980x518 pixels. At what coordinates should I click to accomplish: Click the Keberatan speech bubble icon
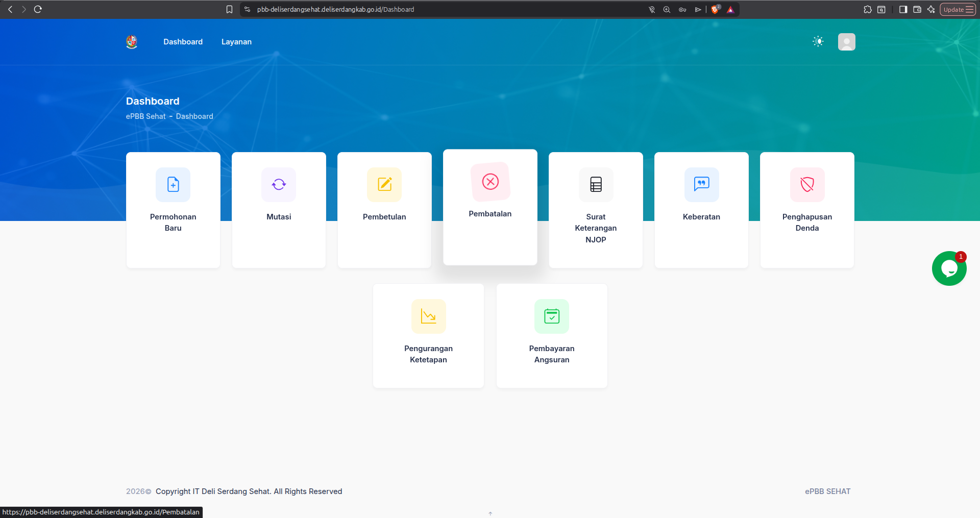(x=701, y=184)
